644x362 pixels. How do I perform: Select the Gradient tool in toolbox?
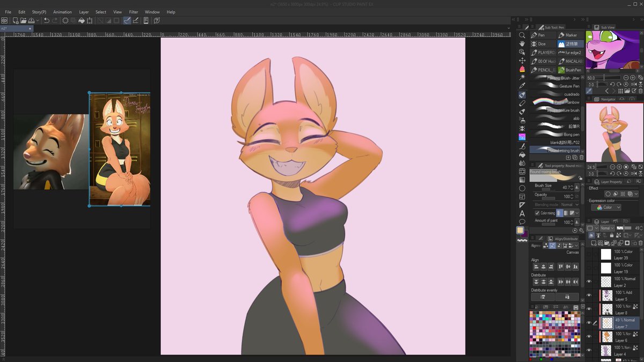522,180
